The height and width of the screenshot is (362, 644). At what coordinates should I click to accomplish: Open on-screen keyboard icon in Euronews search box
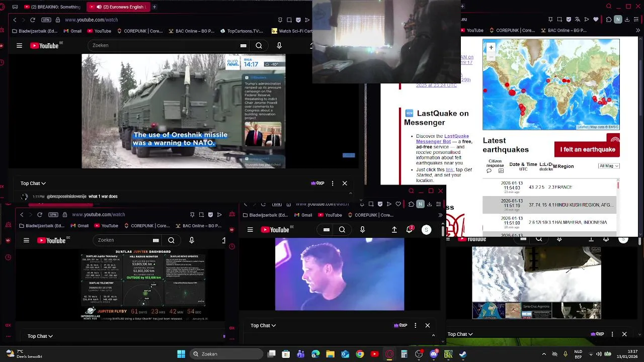coord(243,45)
